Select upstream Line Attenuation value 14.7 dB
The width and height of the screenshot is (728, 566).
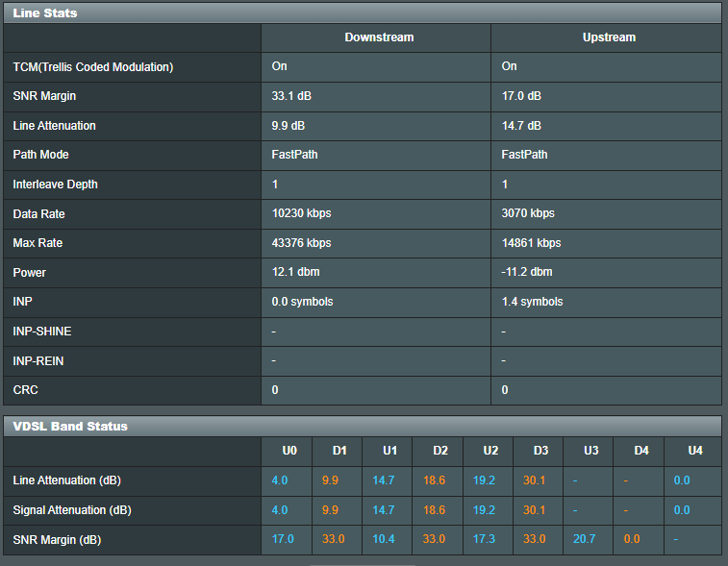tap(521, 126)
